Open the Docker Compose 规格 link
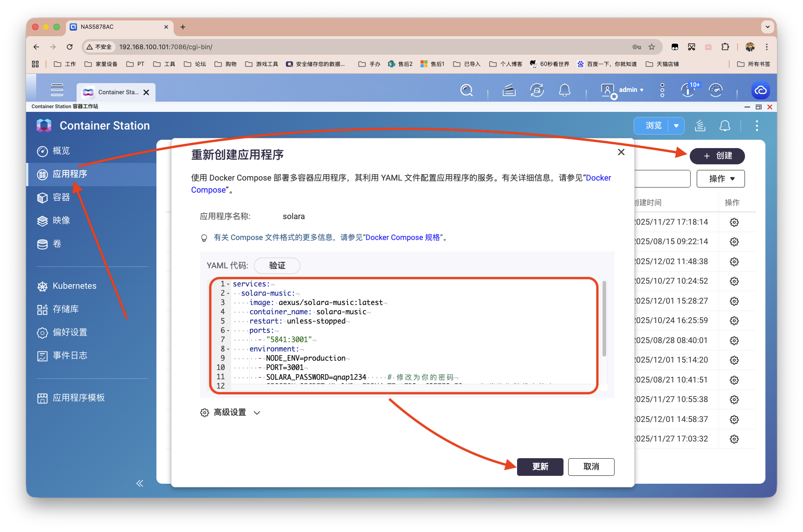Viewport: 803px width, 532px height. coord(402,238)
